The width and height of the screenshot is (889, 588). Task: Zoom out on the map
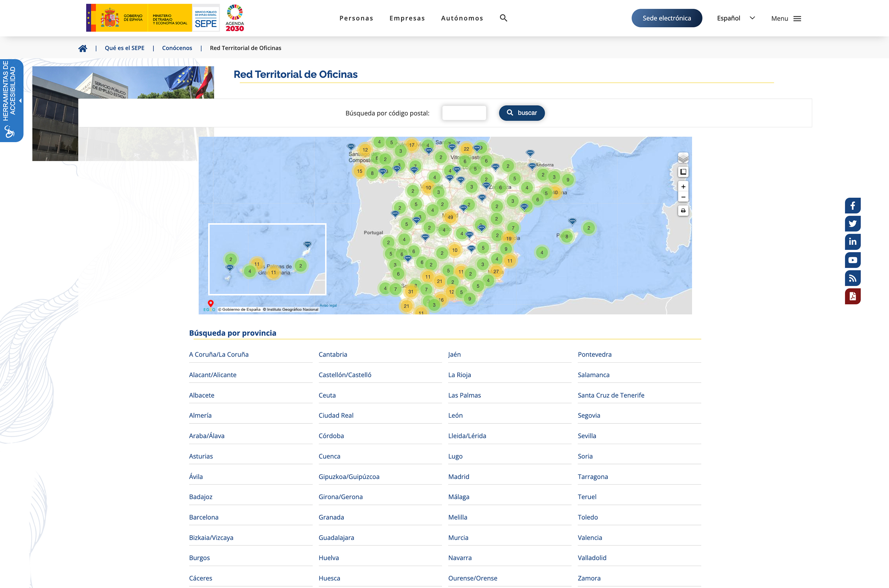683,197
